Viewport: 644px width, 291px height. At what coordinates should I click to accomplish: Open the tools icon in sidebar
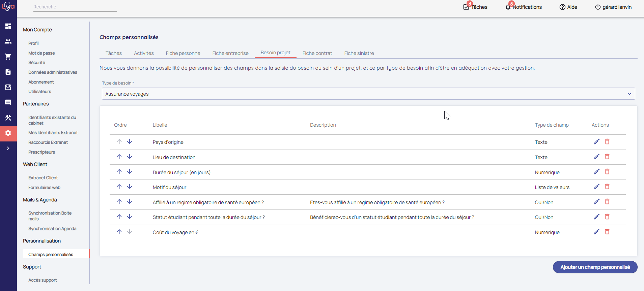click(x=8, y=118)
